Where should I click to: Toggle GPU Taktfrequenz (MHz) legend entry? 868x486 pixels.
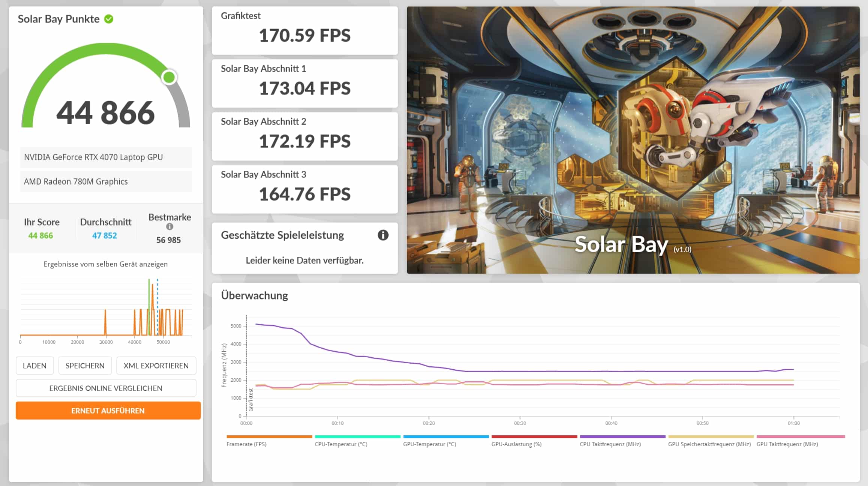(787, 444)
